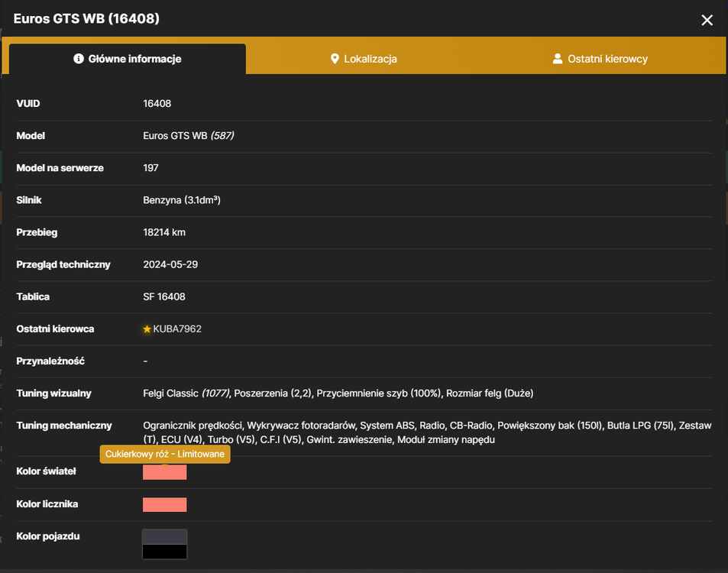Click the Felgi Classic (1077) tuning entry

pyautogui.click(x=186, y=393)
